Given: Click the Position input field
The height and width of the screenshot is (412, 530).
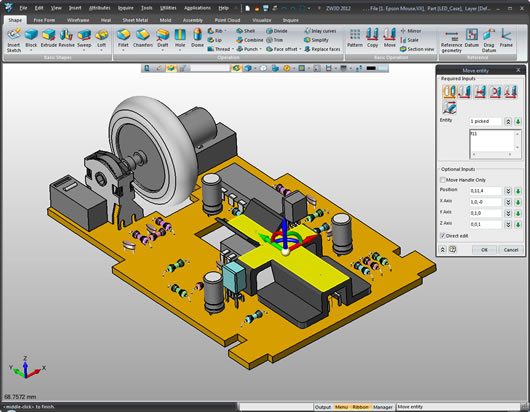Looking at the screenshot, I should click(x=485, y=191).
